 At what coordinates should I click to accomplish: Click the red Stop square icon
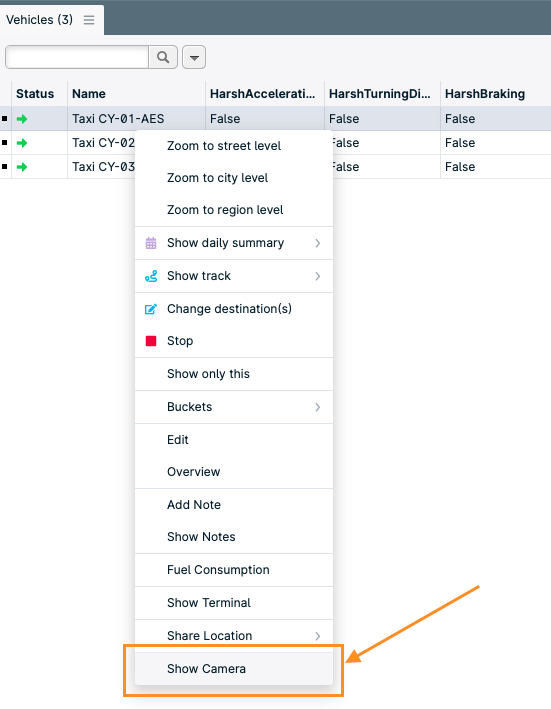151,341
